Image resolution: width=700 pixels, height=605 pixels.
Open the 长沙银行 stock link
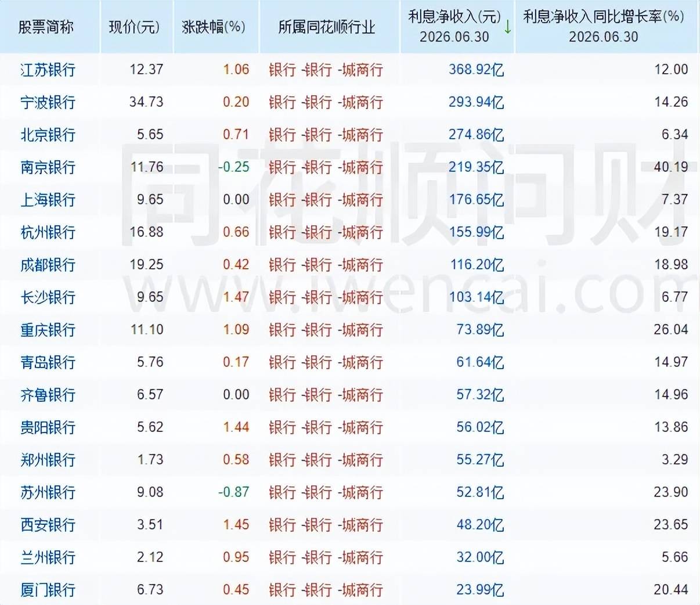48,297
